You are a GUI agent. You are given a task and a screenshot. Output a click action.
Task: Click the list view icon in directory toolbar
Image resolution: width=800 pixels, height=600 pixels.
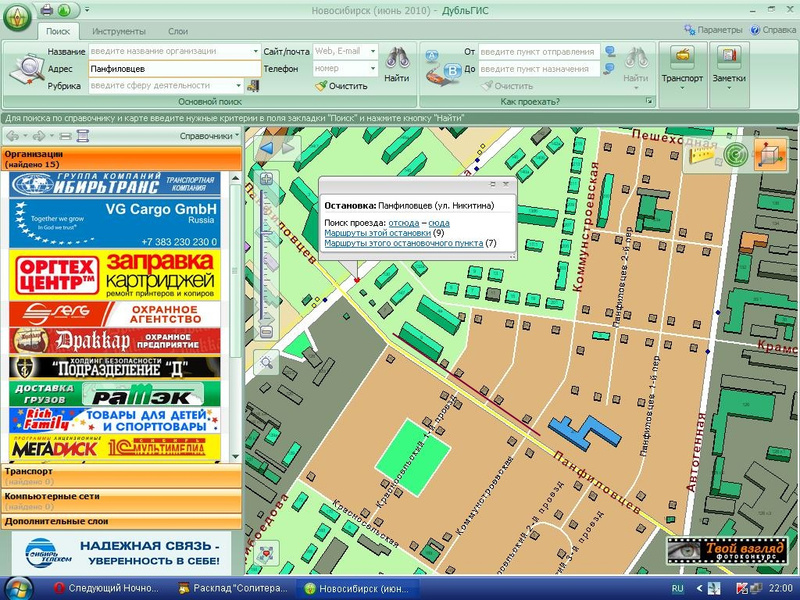point(65,136)
